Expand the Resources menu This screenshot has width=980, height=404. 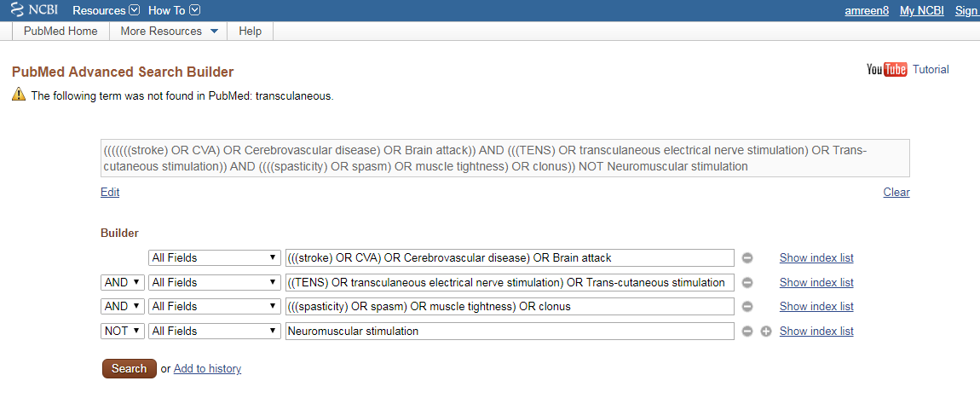(x=106, y=10)
